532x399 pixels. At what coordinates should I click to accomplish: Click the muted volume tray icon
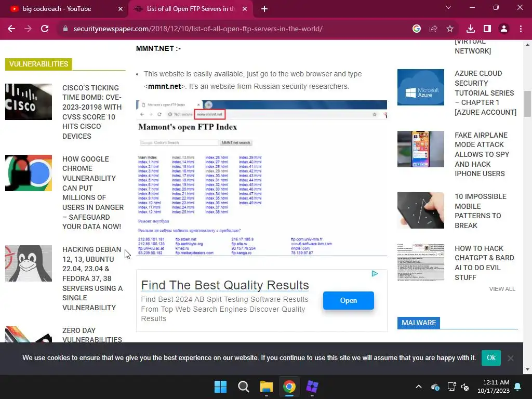click(465, 387)
